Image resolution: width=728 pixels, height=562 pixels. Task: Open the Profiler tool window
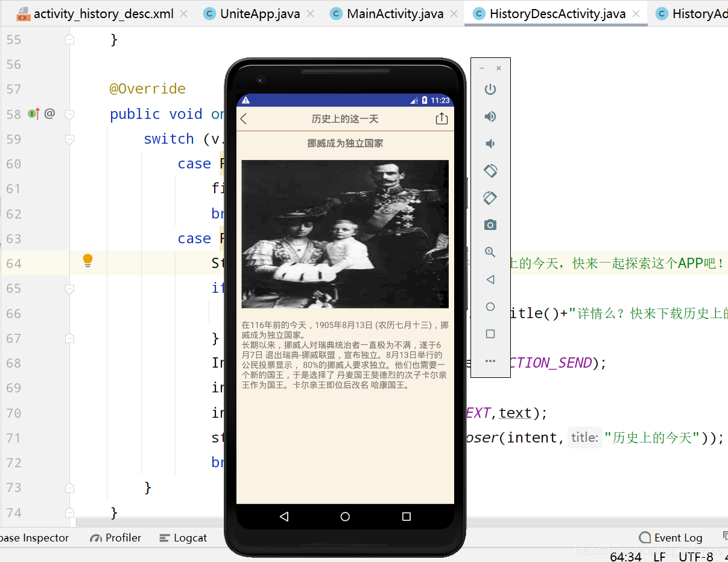[x=115, y=538]
